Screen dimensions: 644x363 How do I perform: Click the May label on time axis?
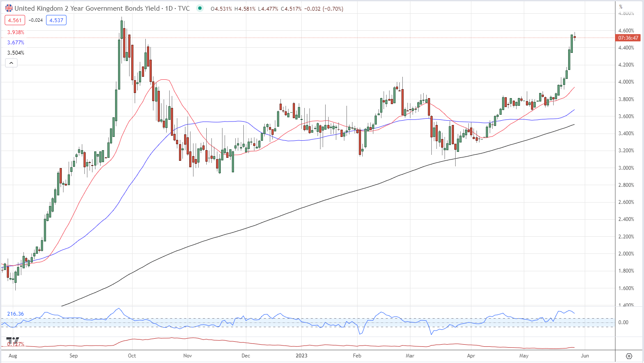pyautogui.click(x=524, y=356)
